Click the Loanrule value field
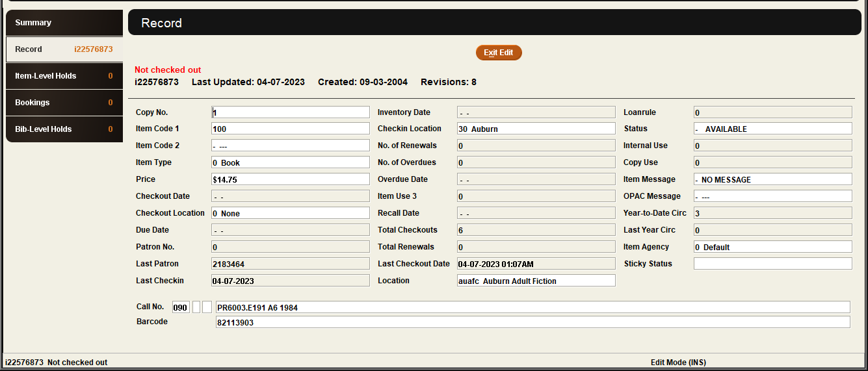Screen dimensions: 868x371 [x=772, y=112]
